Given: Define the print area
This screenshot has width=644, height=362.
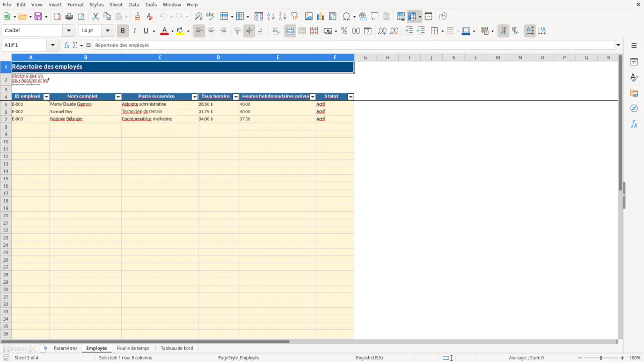Looking at the screenshot, I should coord(401,17).
